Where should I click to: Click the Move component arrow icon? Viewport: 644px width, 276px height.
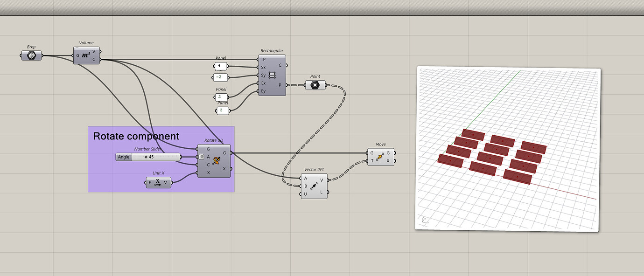(x=380, y=157)
